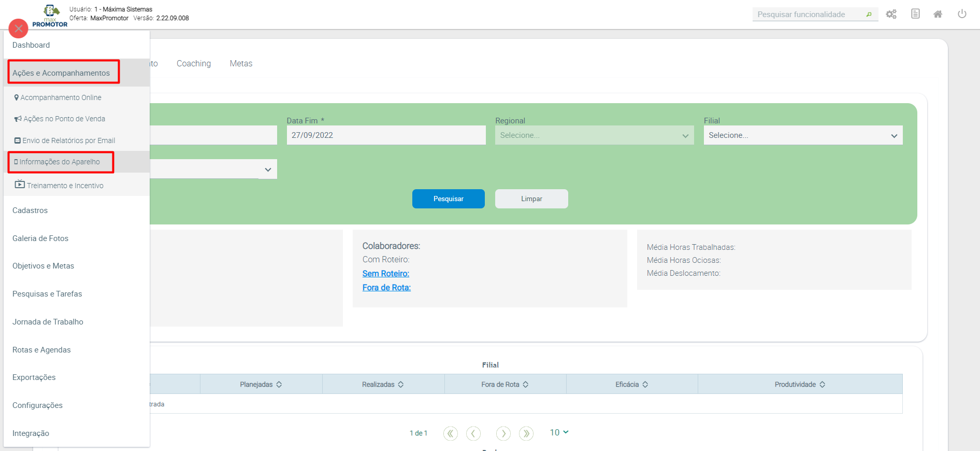The width and height of the screenshot is (980, 451).
Task: Sort by Eficácia column arrows
Action: click(645, 385)
